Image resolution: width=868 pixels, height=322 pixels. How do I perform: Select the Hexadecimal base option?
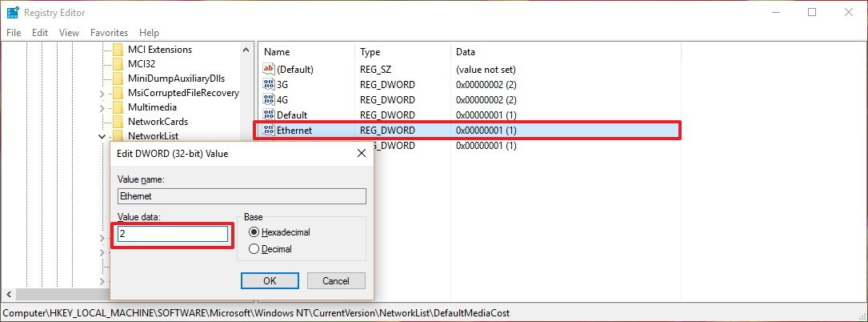coord(254,232)
